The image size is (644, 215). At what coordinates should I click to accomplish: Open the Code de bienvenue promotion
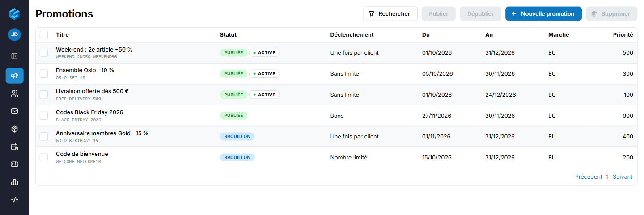point(82,154)
